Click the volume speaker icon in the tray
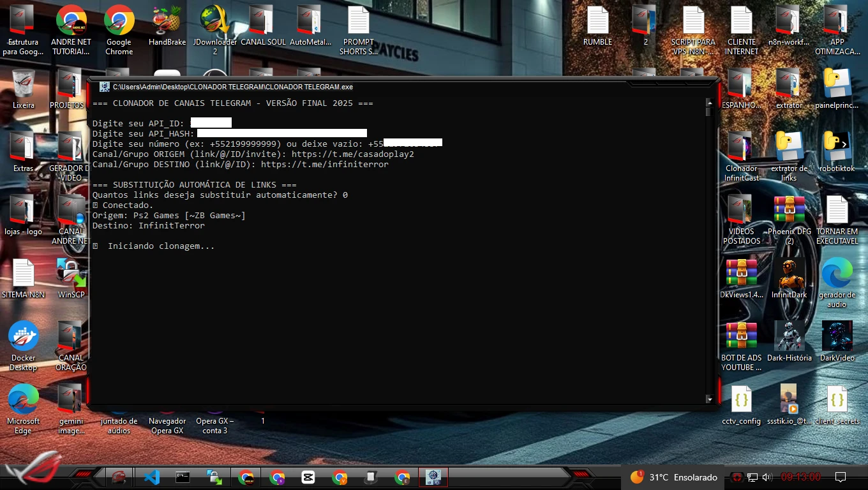Image resolution: width=868 pixels, height=490 pixels. click(767, 477)
